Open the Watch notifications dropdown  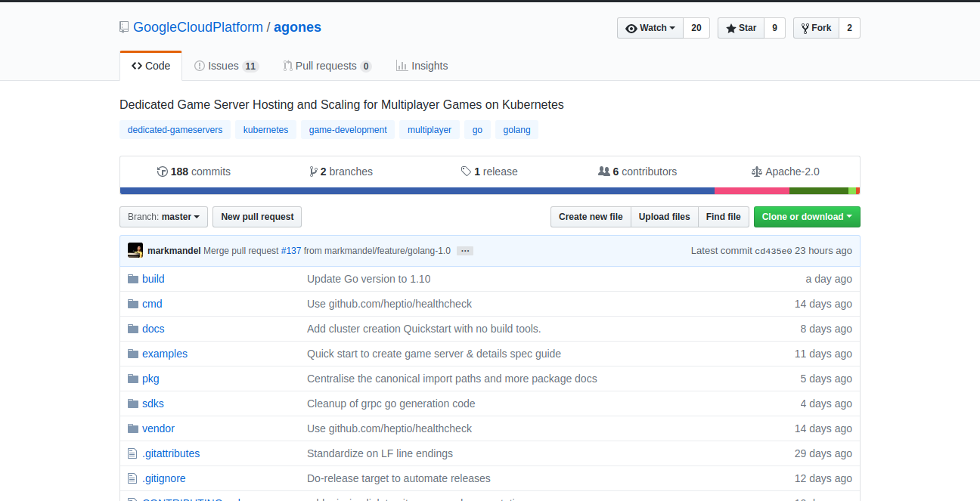(650, 28)
